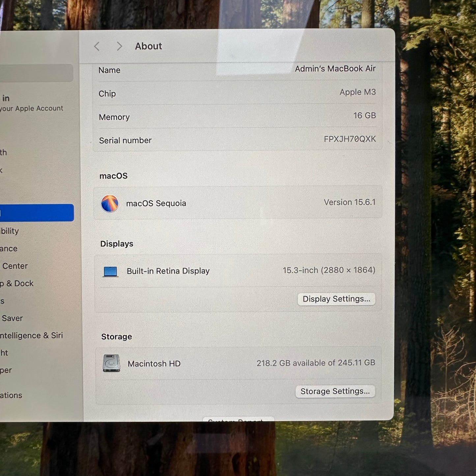Open the sidebar item ending in 'ations'
Viewport: 476px width, 476px height.
click(11, 395)
